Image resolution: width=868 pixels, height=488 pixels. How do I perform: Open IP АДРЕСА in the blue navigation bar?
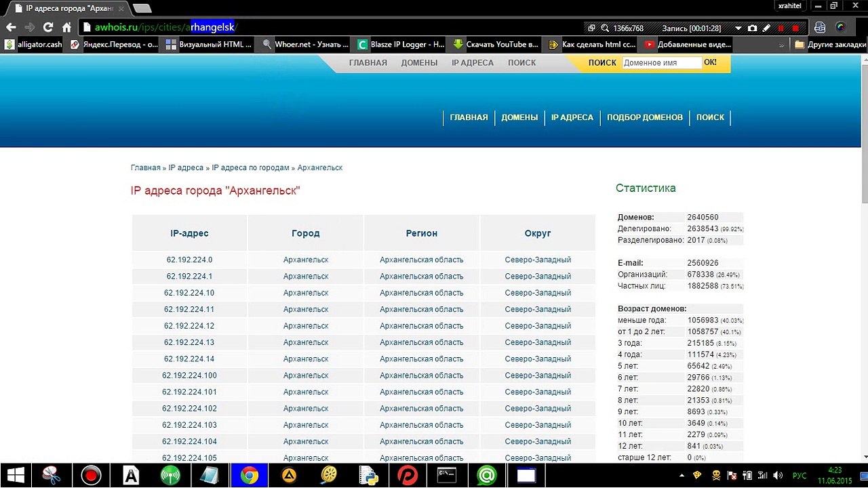(x=572, y=117)
